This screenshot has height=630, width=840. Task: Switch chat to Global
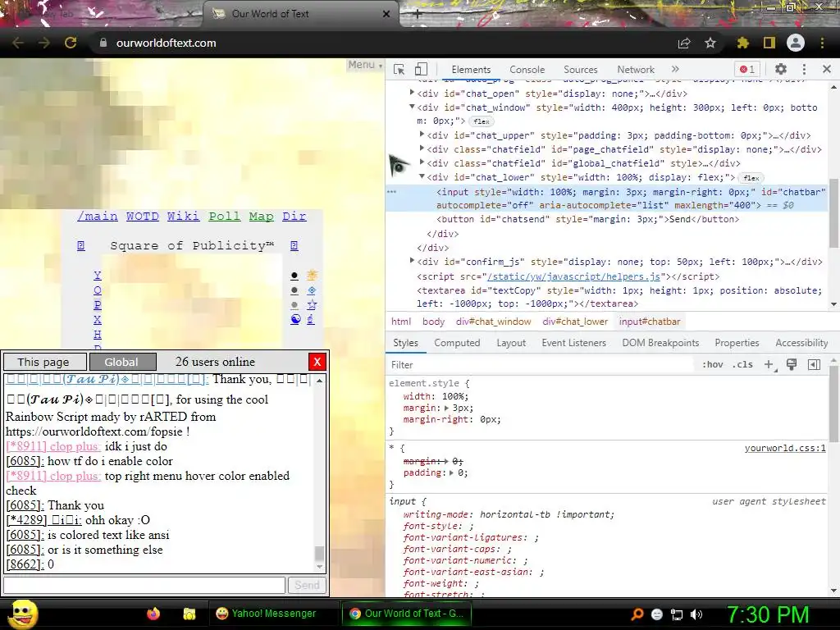pyautogui.click(x=123, y=362)
